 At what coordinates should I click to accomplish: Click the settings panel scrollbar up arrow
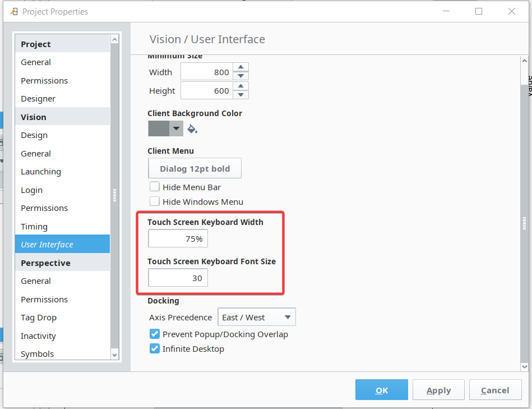525,61
